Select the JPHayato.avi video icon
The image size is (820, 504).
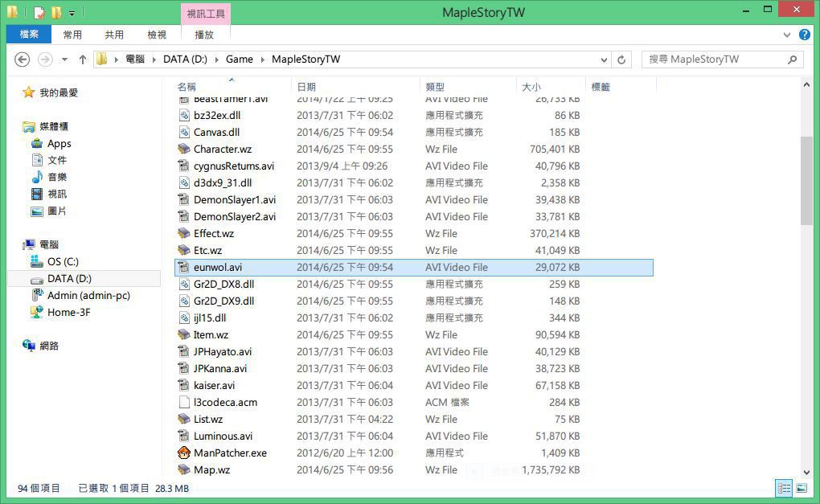184,352
